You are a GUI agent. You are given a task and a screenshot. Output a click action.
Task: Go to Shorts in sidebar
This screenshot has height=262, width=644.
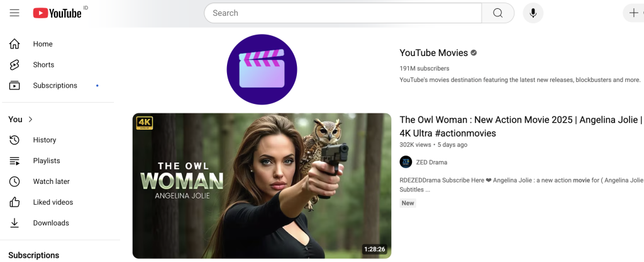tap(43, 65)
